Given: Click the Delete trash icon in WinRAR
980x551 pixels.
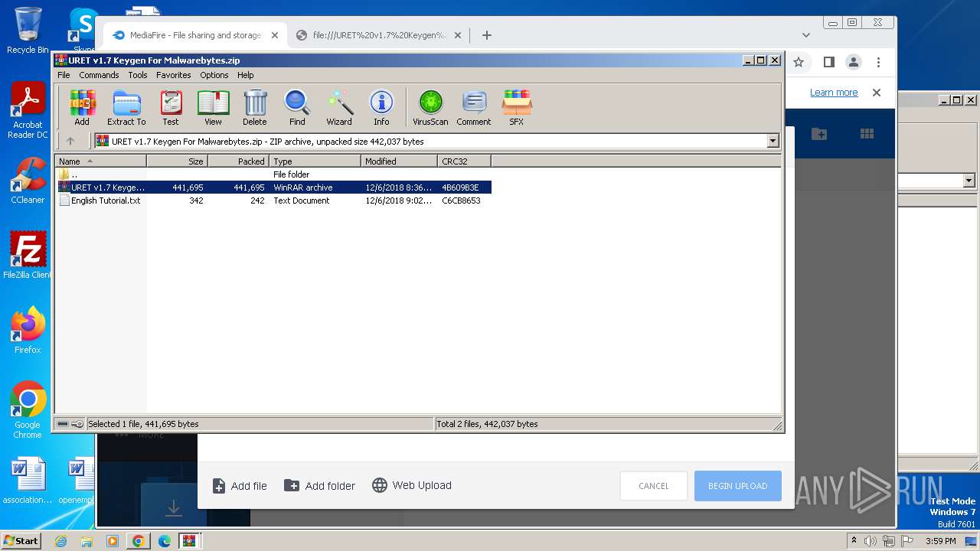Looking at the screenshot, I should 255,107.
